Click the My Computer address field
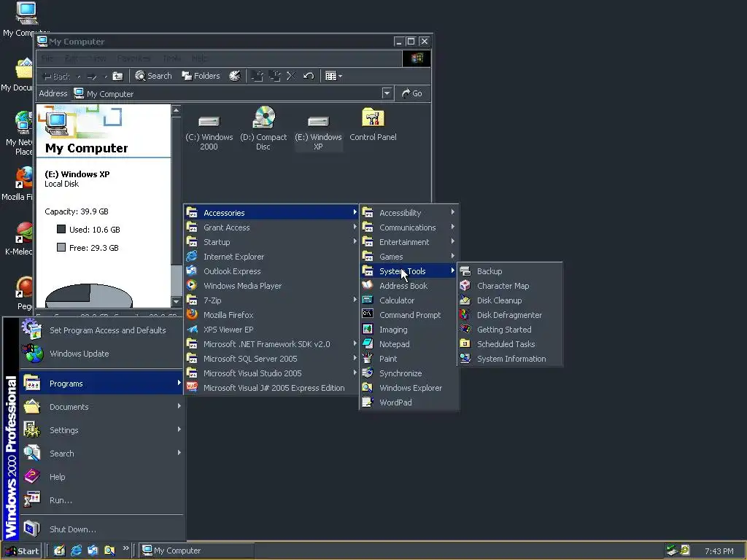This screenshot has height=560, width=747. click(x=227, y=93)
